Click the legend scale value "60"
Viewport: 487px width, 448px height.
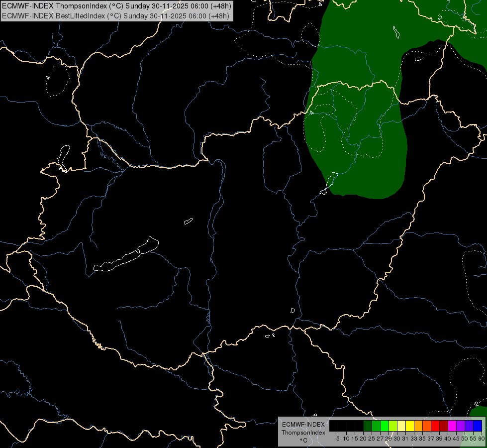(x=481, y=439)
